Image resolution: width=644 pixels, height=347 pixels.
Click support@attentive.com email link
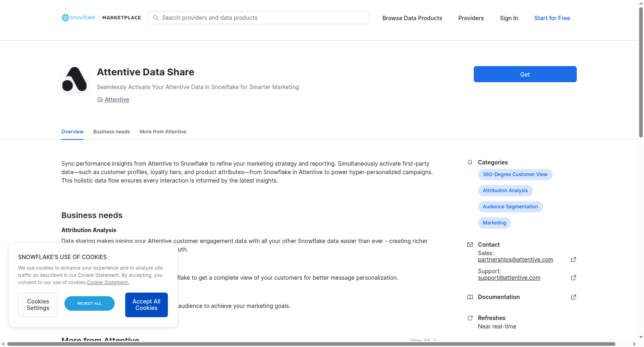click(509, 278)
